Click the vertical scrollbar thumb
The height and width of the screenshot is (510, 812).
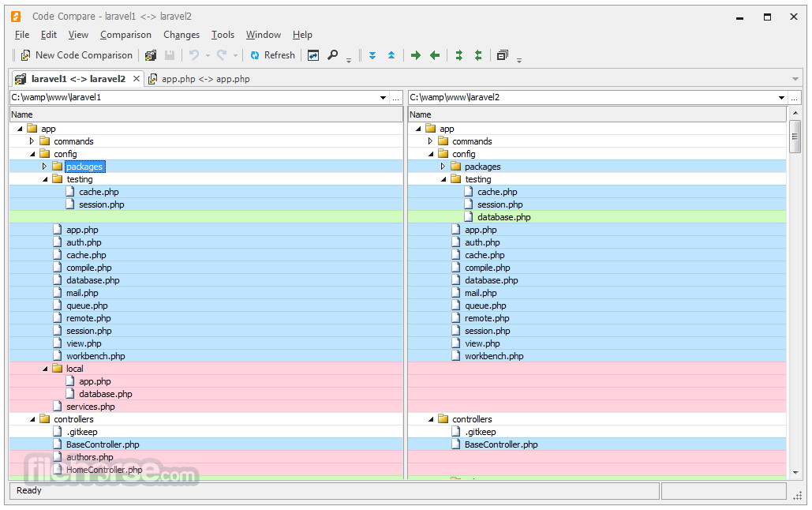click(x=795, y=137)
